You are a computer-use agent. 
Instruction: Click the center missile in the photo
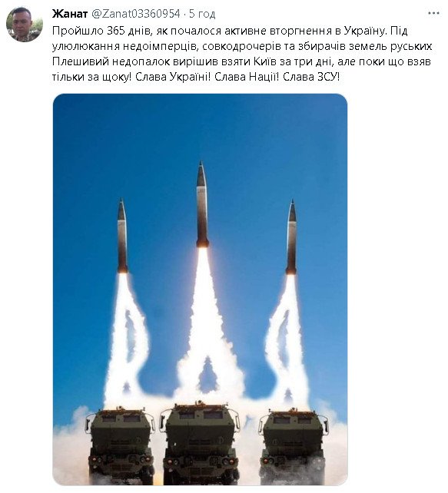pos(202,204)
